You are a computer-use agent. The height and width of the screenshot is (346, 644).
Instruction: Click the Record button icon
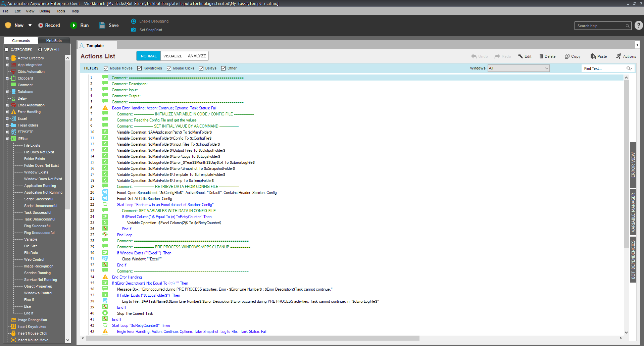point(41,26)
